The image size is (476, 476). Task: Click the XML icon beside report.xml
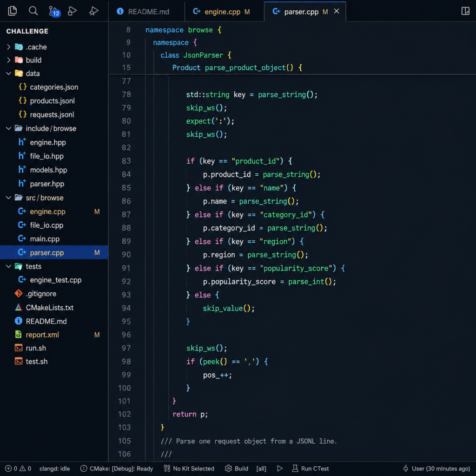click(19, 335)
